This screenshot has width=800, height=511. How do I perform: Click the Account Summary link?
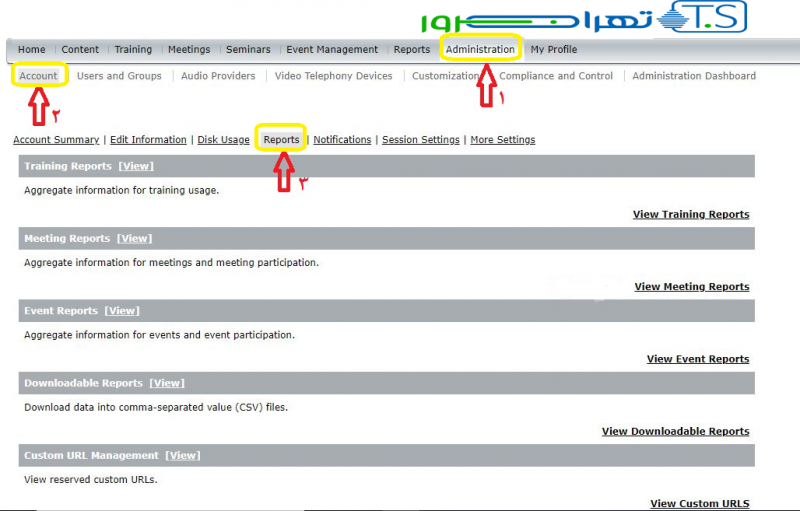pyautogui.click(x=56, y=140)
